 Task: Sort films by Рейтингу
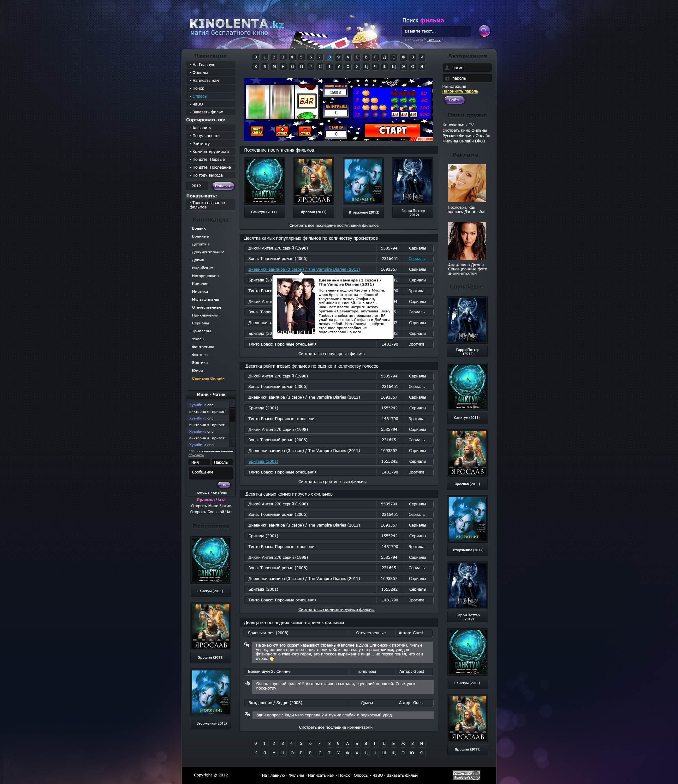pyautogui.click(x=201, y=143)
